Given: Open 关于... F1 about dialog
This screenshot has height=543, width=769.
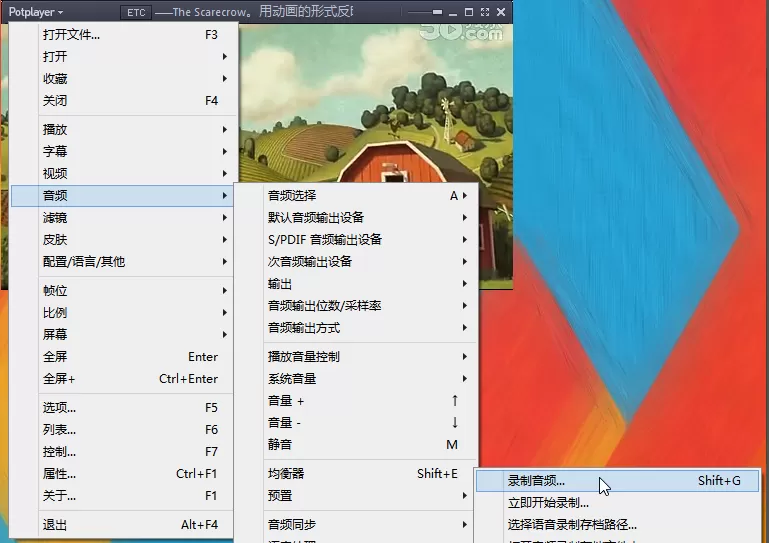Looking at the screenshot, I should [123, 496].
